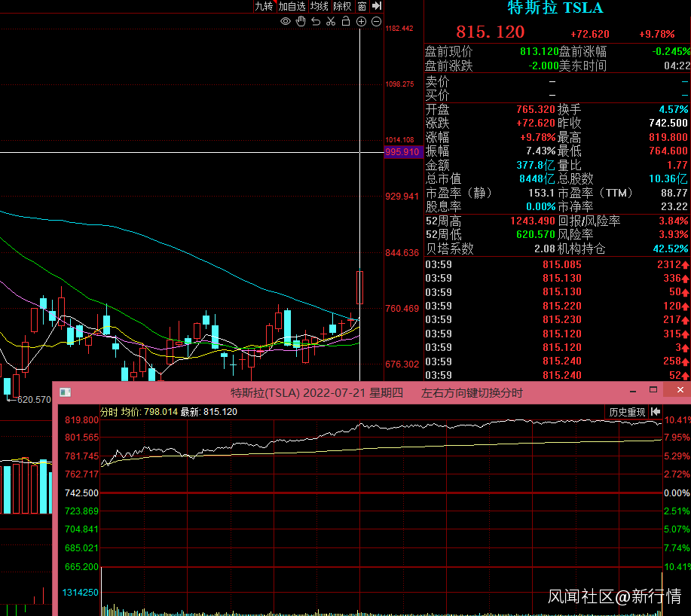Click the tick row with price 815.085
The image size is (691, 616).
[x=557, y=264]
